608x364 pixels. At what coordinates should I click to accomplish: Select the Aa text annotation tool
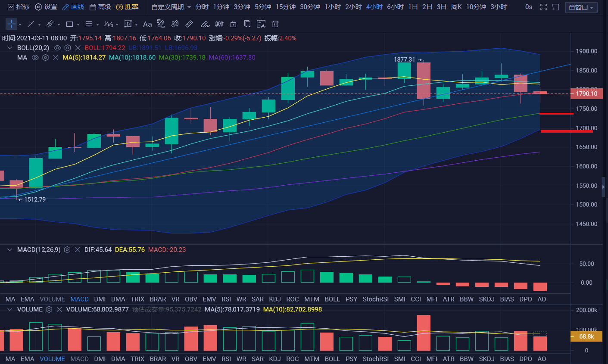point(147,24)
